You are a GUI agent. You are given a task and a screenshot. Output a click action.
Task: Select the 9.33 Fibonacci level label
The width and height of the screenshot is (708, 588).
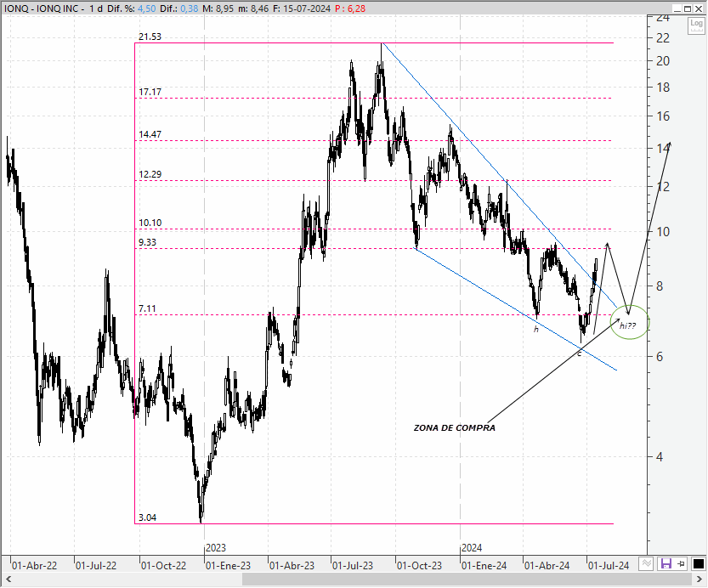(147, 242)
